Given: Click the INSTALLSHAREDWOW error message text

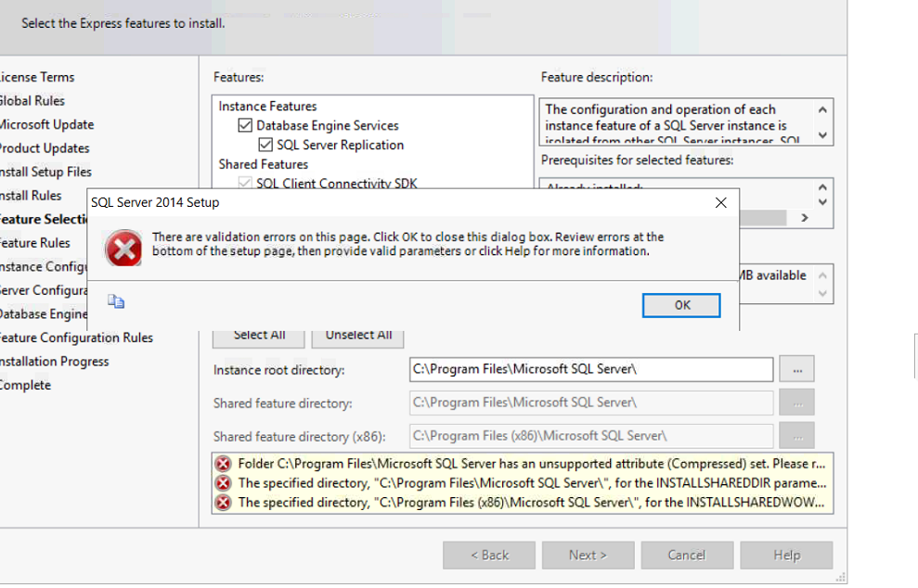Looking at the screenshot, I should coord(531,503).
